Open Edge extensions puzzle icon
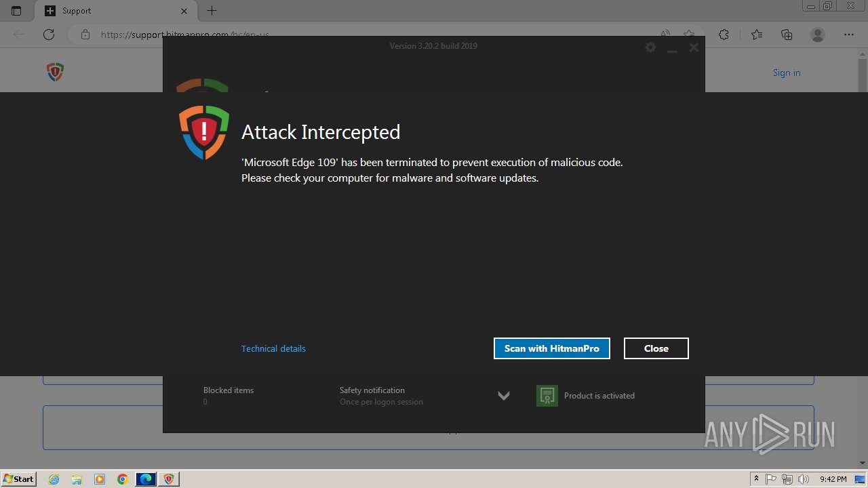 click(x=724, y=35)
